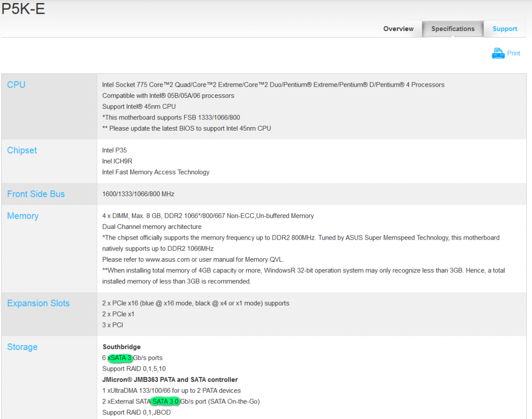Click the Memory section heading
532x419 pixels.
(23, 216)
